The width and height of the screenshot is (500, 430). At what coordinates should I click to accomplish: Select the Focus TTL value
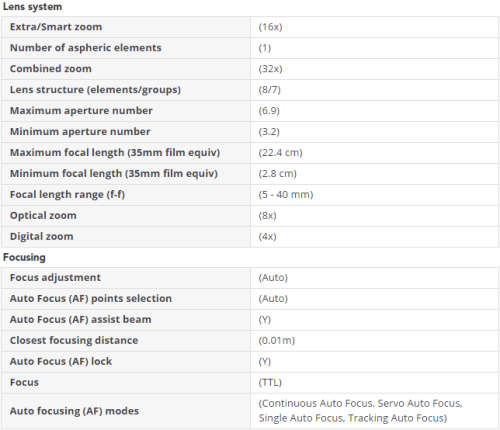coord(270,383)
